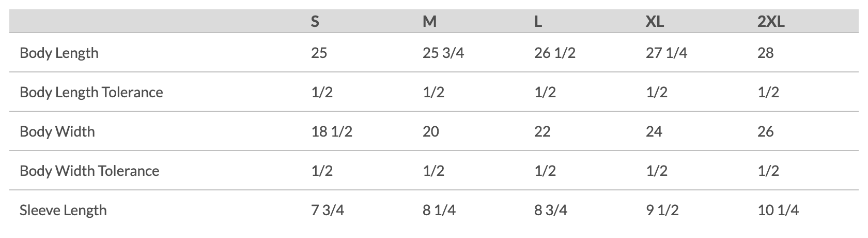Select the Sleeve Length row label
868x238 pixels.
pos(63,211)
